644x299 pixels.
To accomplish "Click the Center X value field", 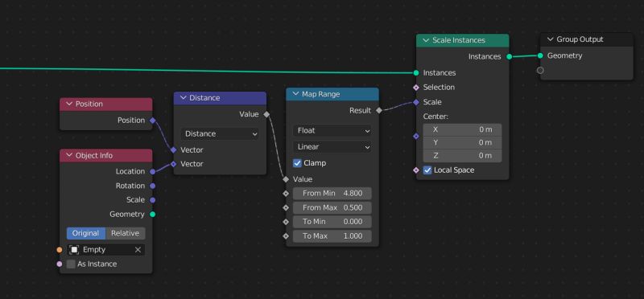I will [x=462, y=129].
